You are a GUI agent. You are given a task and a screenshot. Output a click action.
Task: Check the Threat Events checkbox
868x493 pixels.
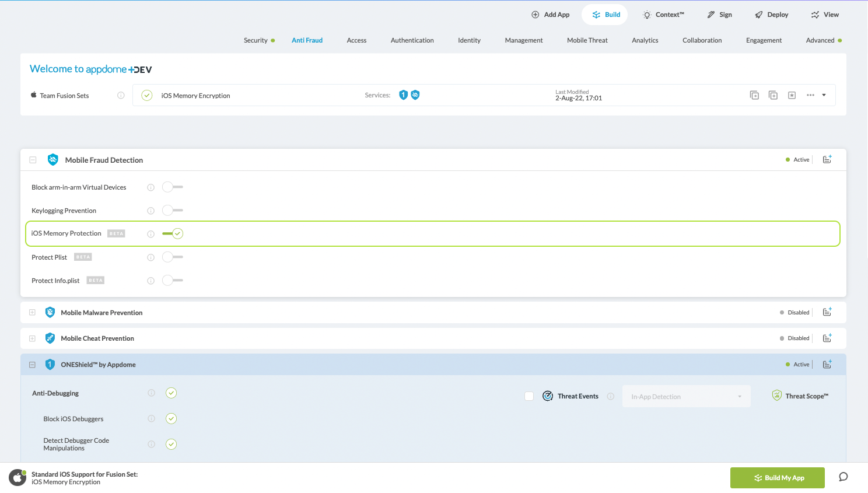tap(529, 396)
